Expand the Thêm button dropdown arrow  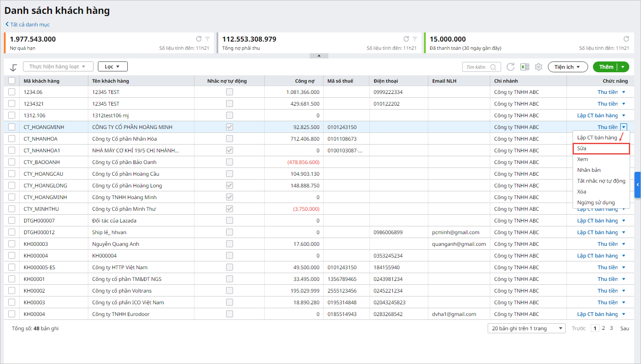click(623, 67)
